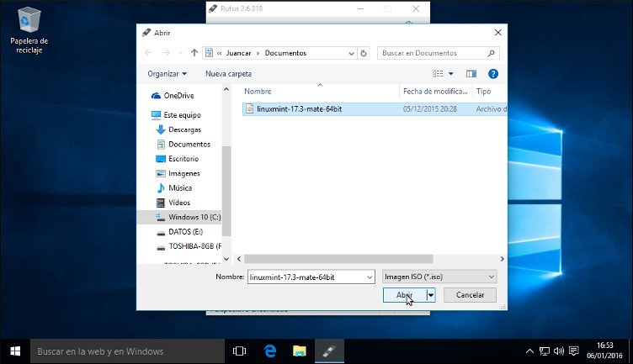This screenshot has width=633, height=364.
Task: Close the Rufus 2.6.818 window
Action: pyautogui.click(x=416, y=8)
